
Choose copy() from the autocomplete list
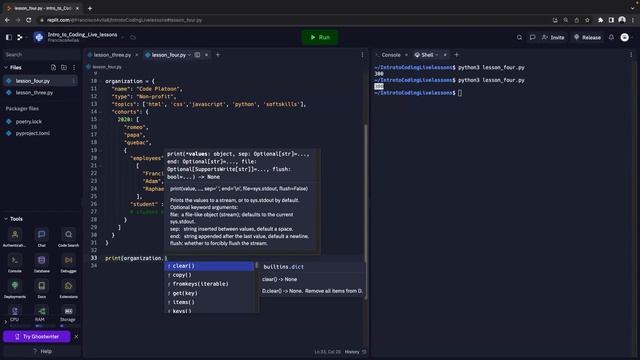tap(209, 275)
